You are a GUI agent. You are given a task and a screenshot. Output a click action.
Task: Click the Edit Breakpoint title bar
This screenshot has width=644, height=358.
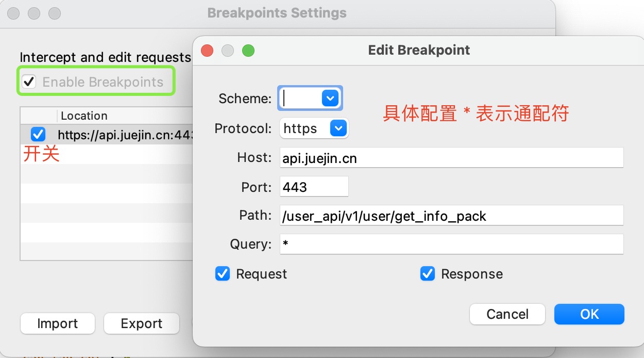(x=419, y=50)
